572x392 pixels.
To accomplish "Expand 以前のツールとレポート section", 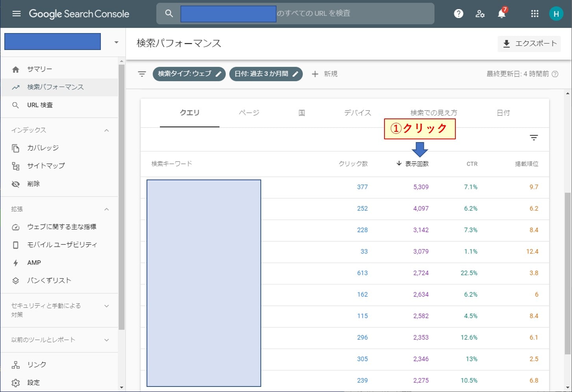I will click(x=106, y=340).
